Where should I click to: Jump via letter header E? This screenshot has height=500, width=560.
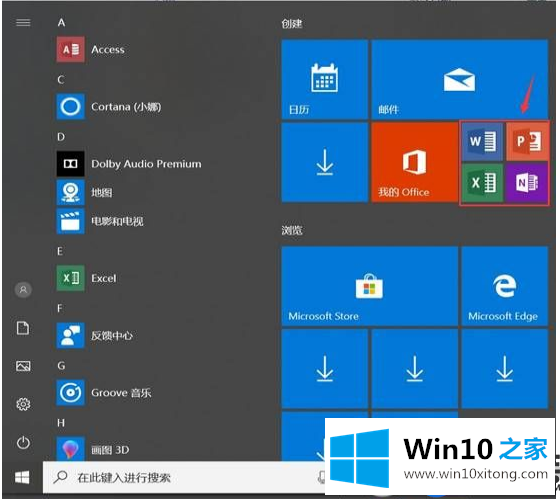[60, 251]
